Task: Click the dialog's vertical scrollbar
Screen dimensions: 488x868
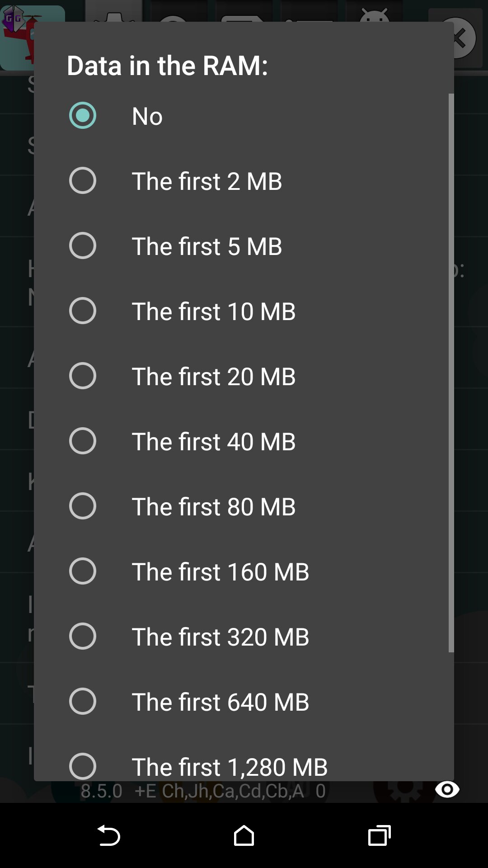Action: click(x=451, y=373)
